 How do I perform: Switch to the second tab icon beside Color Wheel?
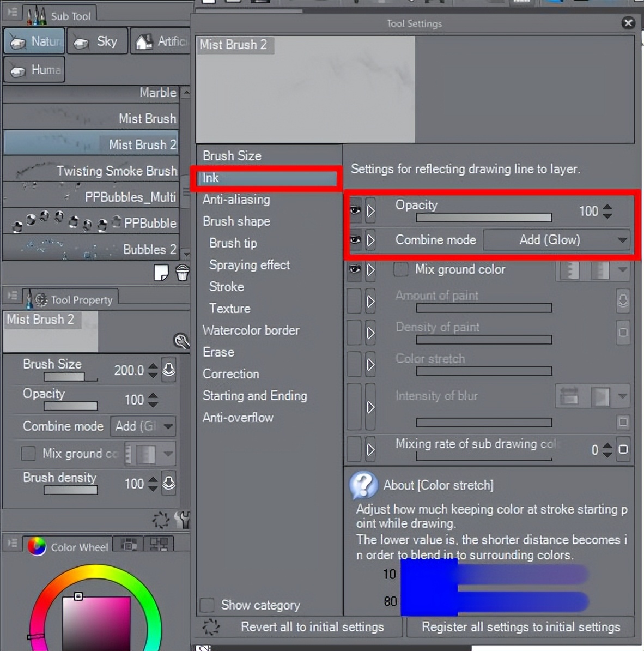[x=129, y=544]
